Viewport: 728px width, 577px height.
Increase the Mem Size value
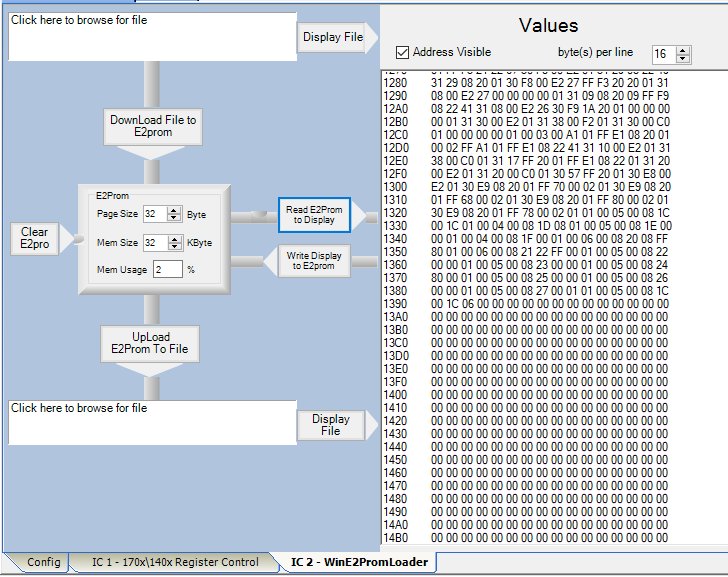click(175, 239)
